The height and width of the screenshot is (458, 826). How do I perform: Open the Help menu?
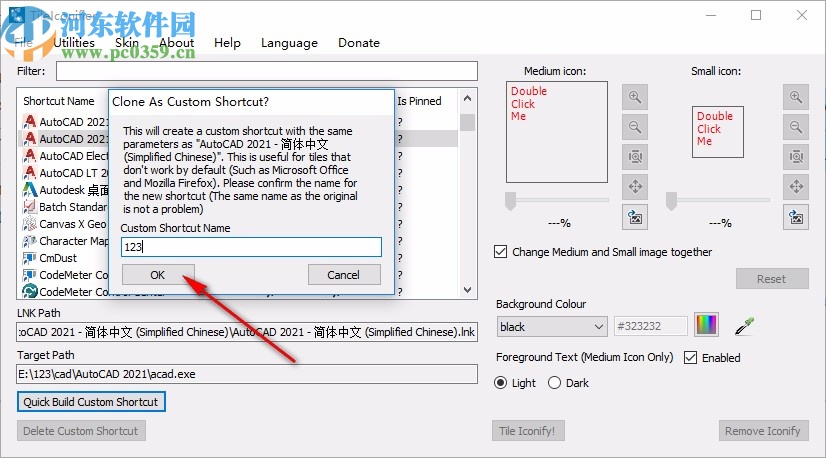pos(227,43)
